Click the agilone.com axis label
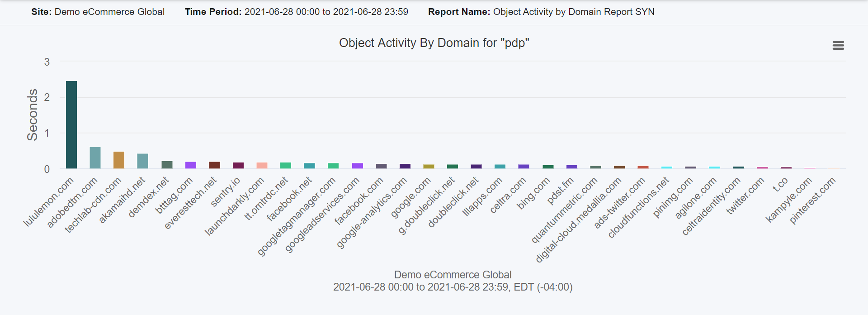 [695, 198]
